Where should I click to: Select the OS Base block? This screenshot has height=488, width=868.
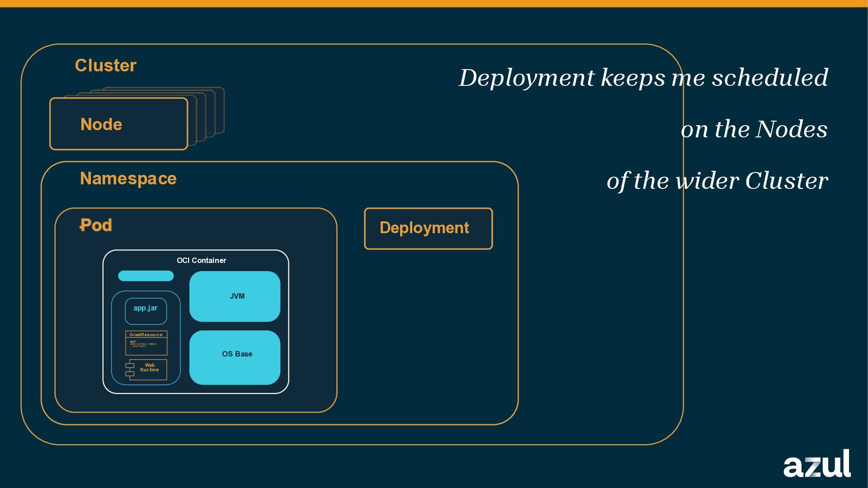(235, 357)
